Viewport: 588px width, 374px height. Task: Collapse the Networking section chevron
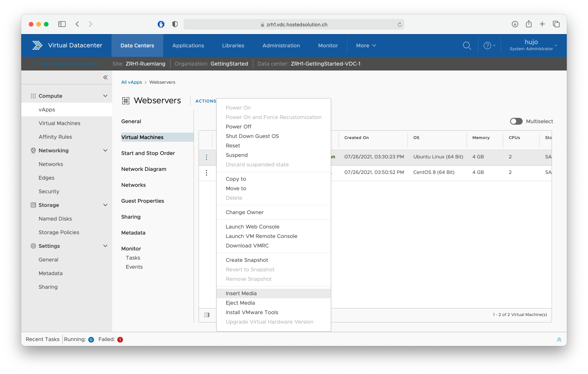point(105,150)
